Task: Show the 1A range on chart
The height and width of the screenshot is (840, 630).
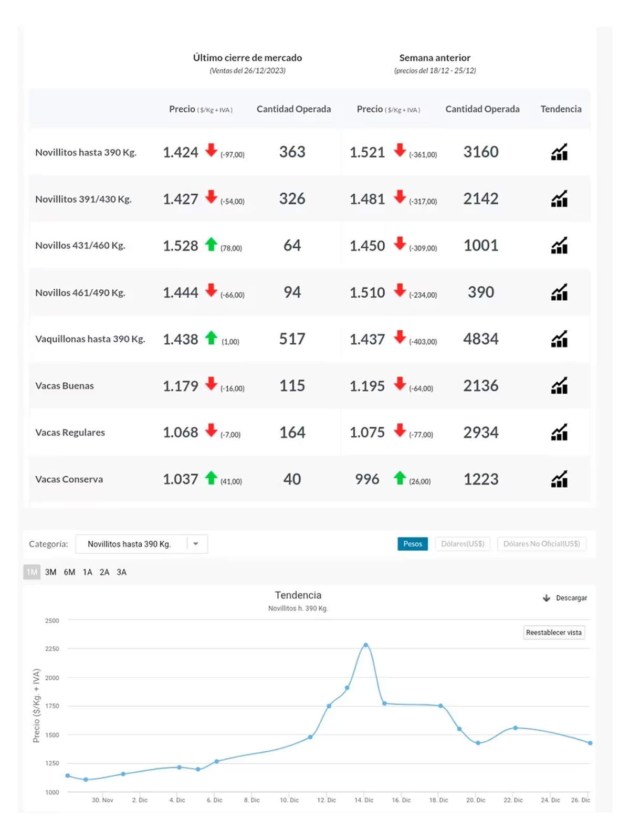Action: [x=87, y=572]
